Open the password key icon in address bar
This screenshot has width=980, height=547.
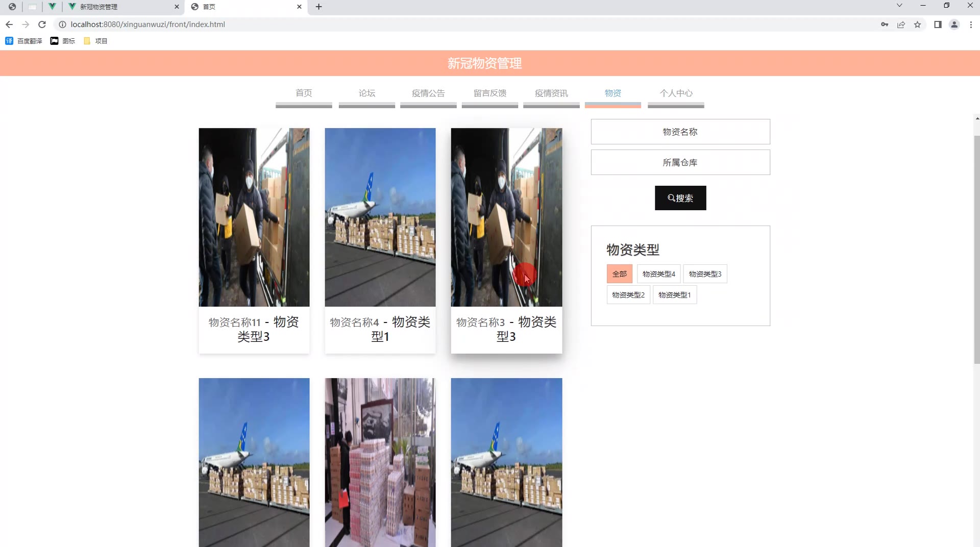click(885, 24)
